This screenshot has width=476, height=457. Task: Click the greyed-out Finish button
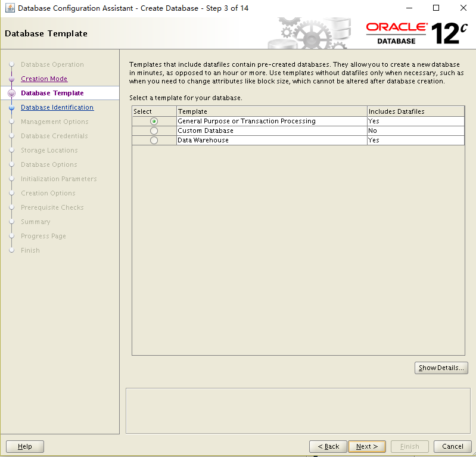tap(409, 446)
